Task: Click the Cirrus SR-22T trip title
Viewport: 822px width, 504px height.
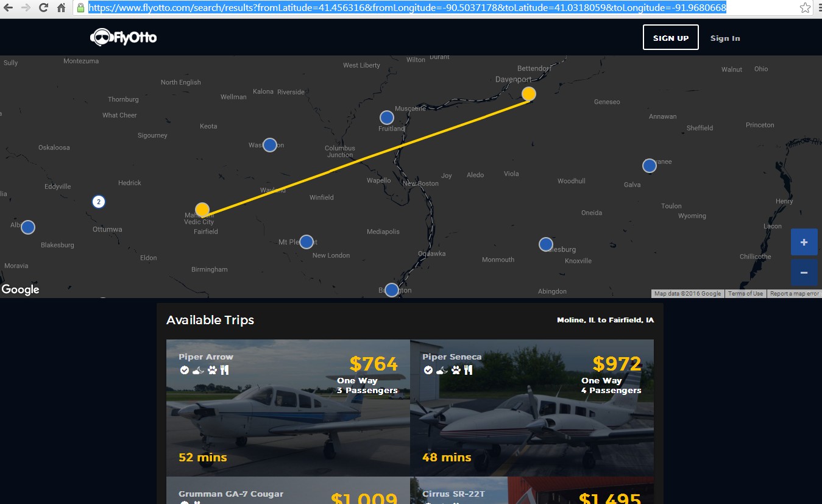Action: coord(453,494)
